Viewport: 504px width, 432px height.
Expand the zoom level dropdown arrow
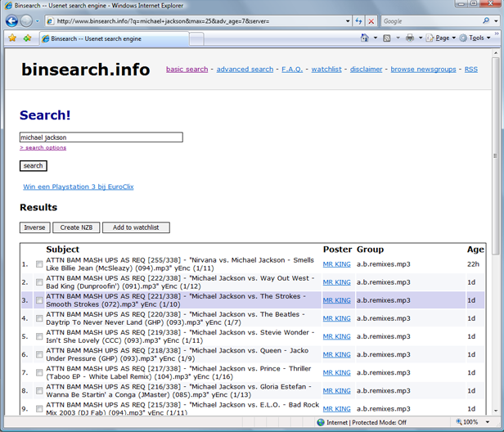[488, 422]
